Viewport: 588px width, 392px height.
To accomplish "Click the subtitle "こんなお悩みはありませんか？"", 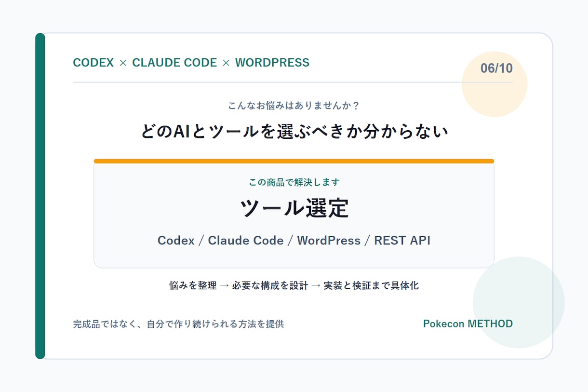I will point(294,105).
